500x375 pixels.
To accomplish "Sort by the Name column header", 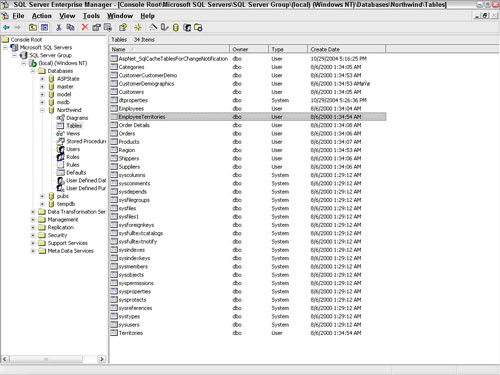I will tap(169, 49).
